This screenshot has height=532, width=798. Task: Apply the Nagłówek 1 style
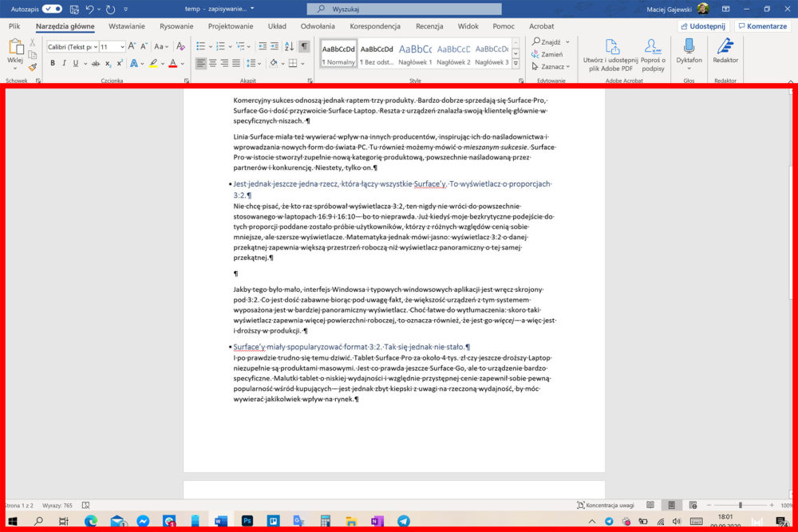415,53
